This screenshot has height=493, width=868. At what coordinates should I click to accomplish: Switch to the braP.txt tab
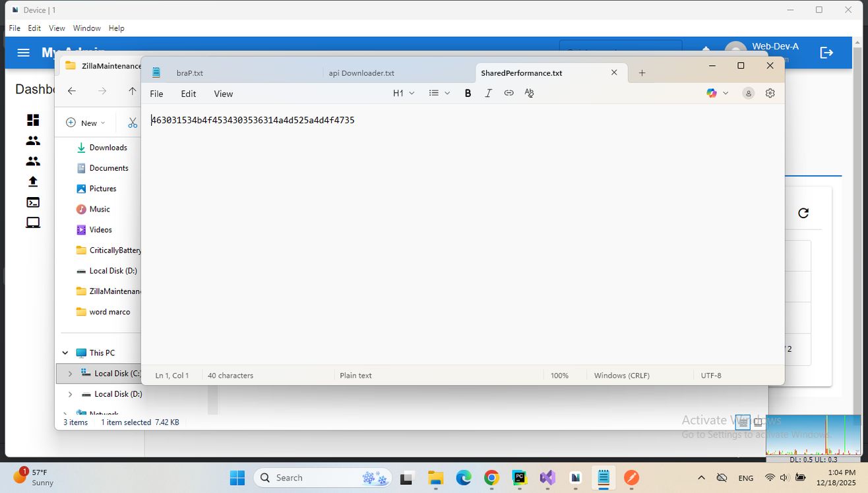click(190, 73)
